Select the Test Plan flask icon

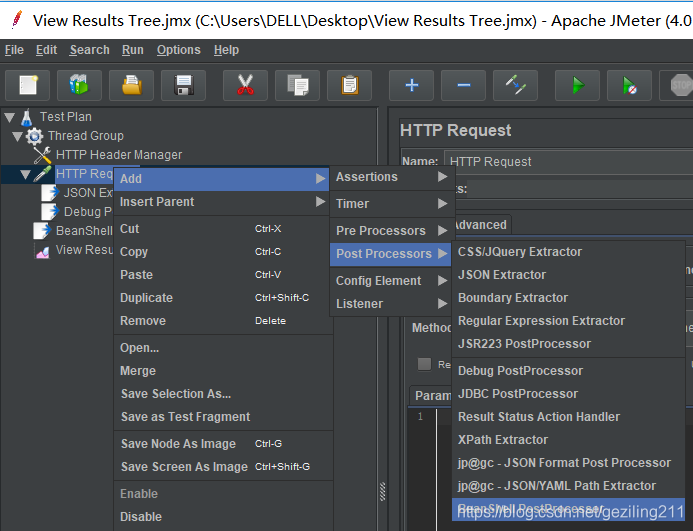tap(27, 117)
